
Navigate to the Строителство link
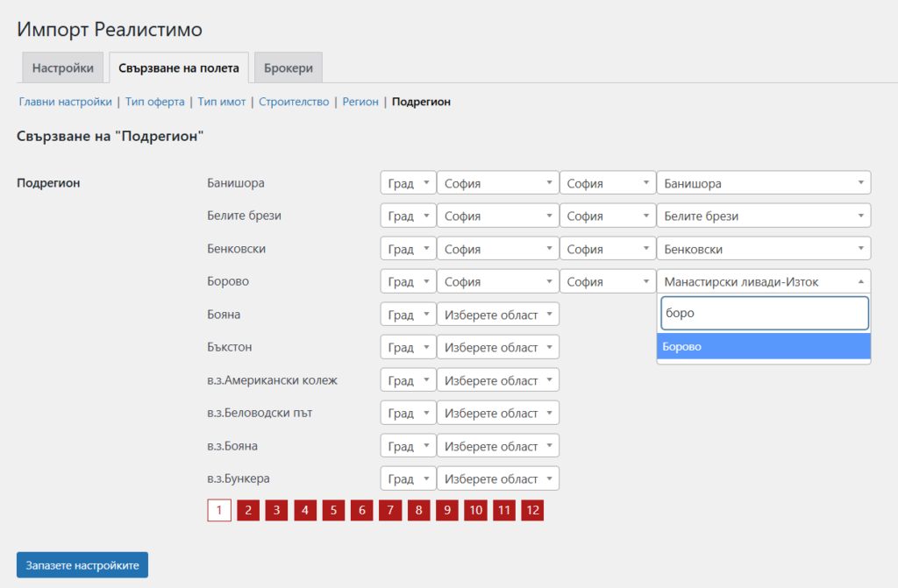(x=294, y=102)
